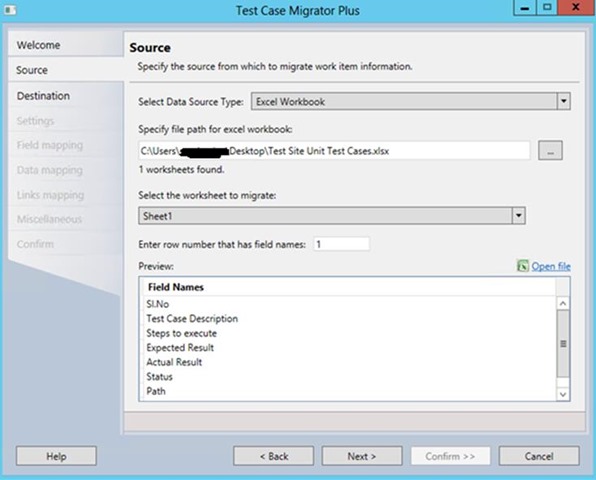Expand the Select Data Source Type dropdown
The image size is (596, 480).
click(564, 101)
